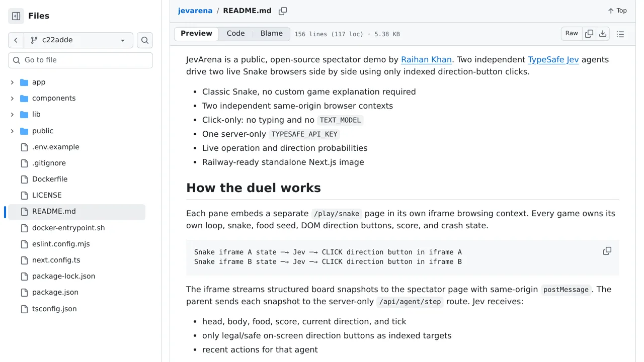Expand the public folder chevron
644x362 pixels.
point(12,131)
